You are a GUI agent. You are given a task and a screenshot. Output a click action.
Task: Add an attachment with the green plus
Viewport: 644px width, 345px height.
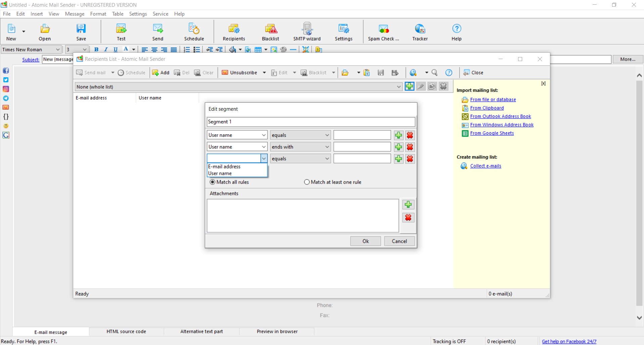[408, 204]
